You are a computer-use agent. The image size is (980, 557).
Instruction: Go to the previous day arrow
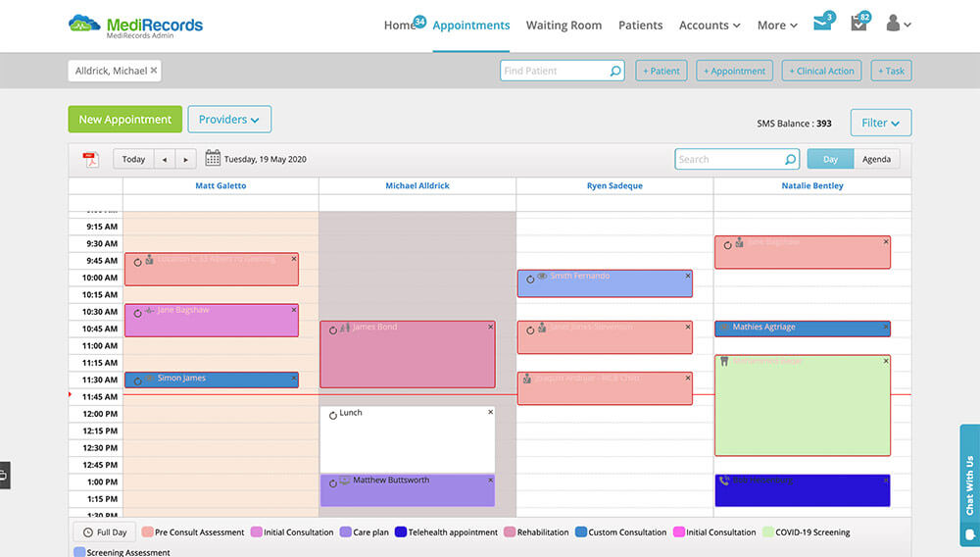click(165, 160)
